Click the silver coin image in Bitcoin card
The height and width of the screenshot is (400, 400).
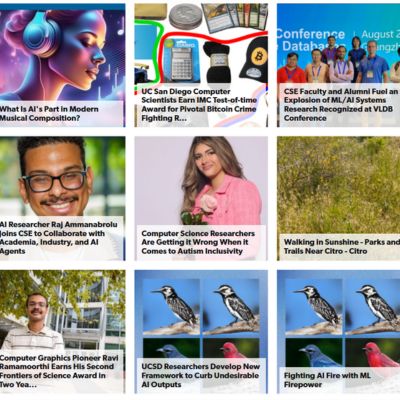tap(186, 16)
